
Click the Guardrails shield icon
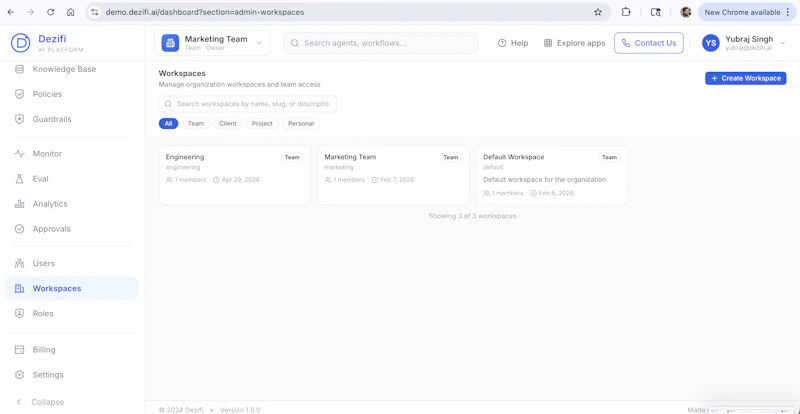19,119
